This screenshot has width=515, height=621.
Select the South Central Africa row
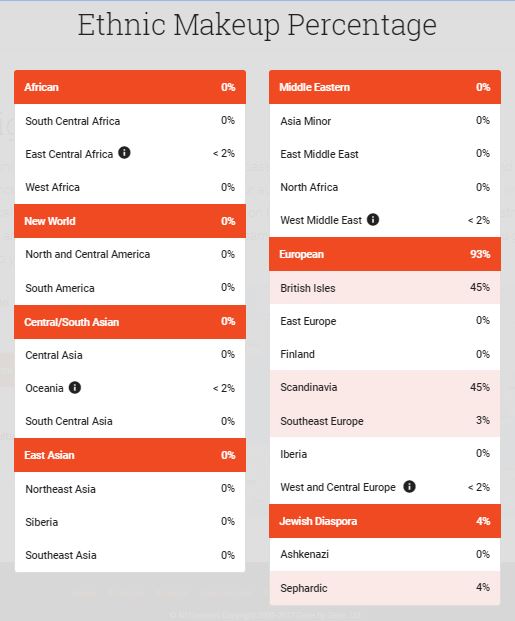(130, 121)
